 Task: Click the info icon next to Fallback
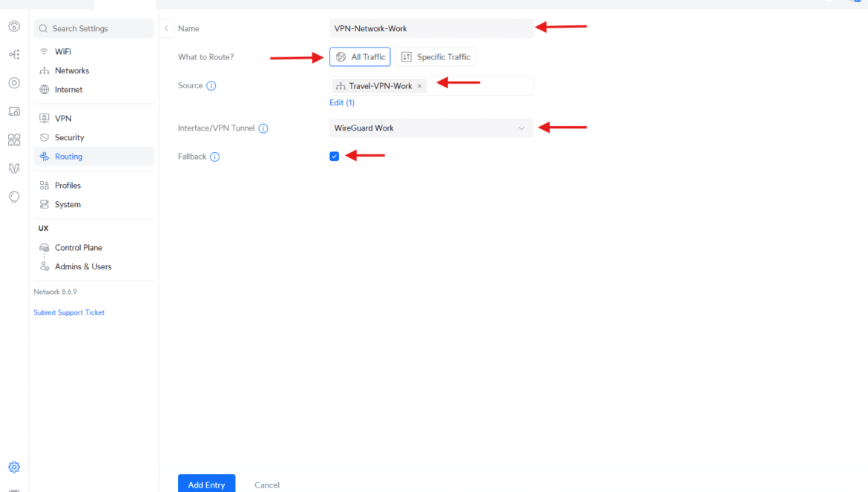click(x=215, y=157)
